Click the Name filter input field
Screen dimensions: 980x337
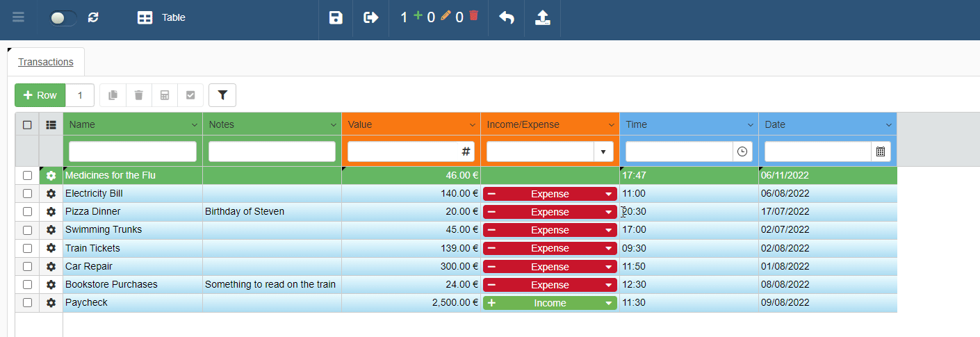(133, 151)
